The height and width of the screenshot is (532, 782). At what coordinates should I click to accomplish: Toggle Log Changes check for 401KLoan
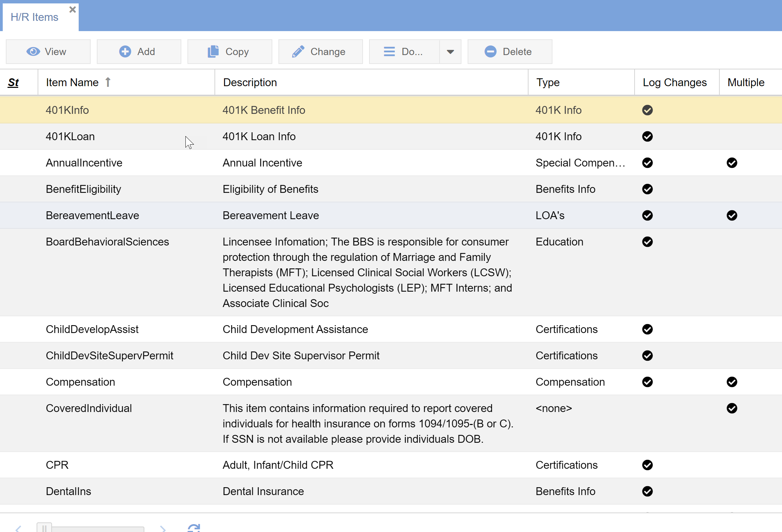click(647, 136)
